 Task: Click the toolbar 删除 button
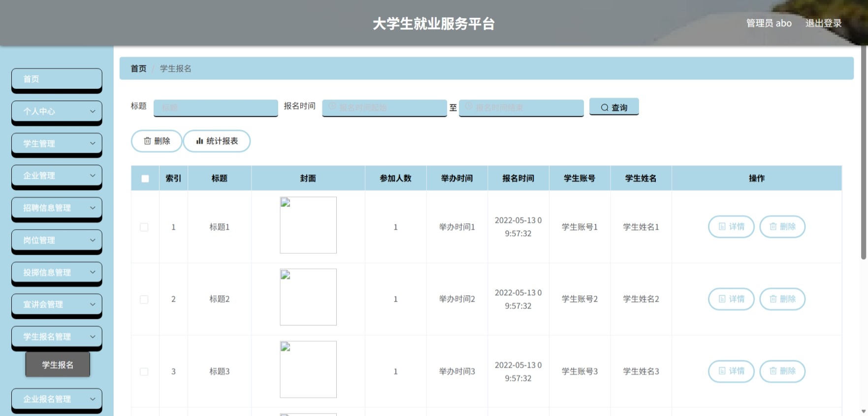tap(157, 141)
